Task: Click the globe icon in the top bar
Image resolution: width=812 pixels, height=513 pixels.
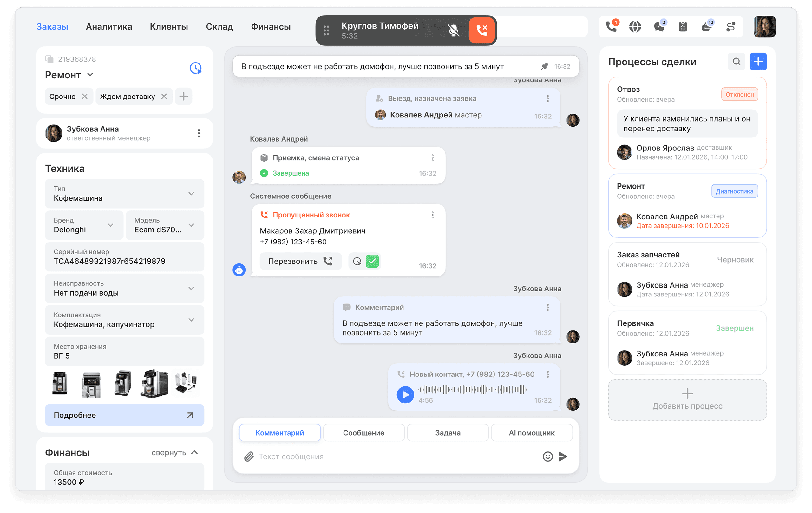Action: [635, 26]
